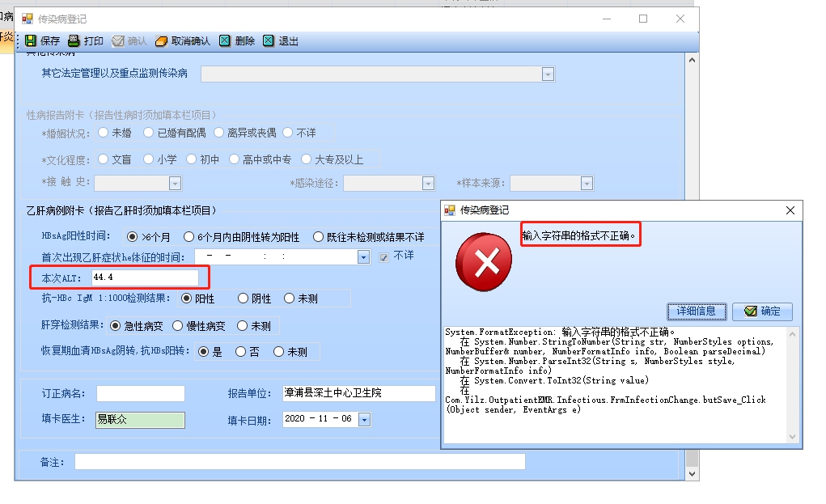Toggle the 不详 checkbox
The image size is (826, 504).
click(x=384, y=257)
